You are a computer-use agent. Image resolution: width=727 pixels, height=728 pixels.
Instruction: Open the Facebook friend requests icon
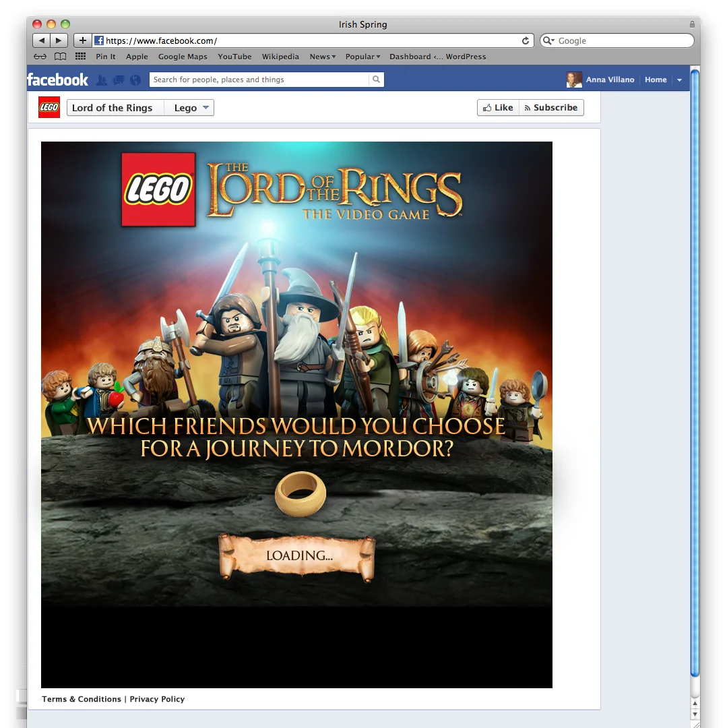point(102,80)
